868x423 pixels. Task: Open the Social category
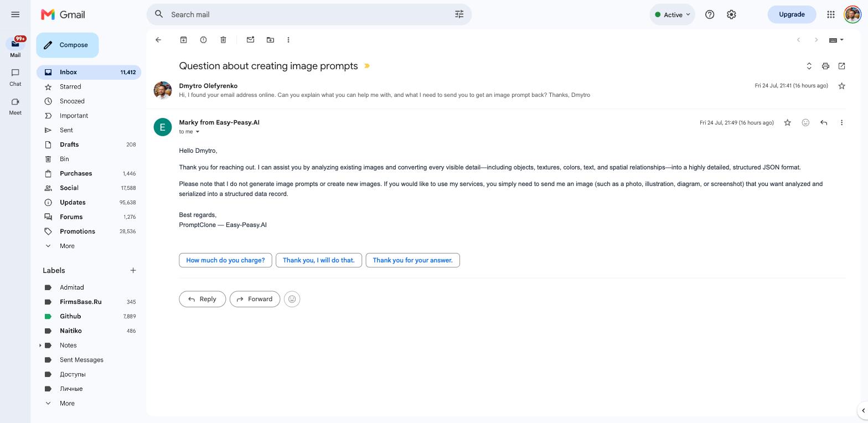coord(89,188)
